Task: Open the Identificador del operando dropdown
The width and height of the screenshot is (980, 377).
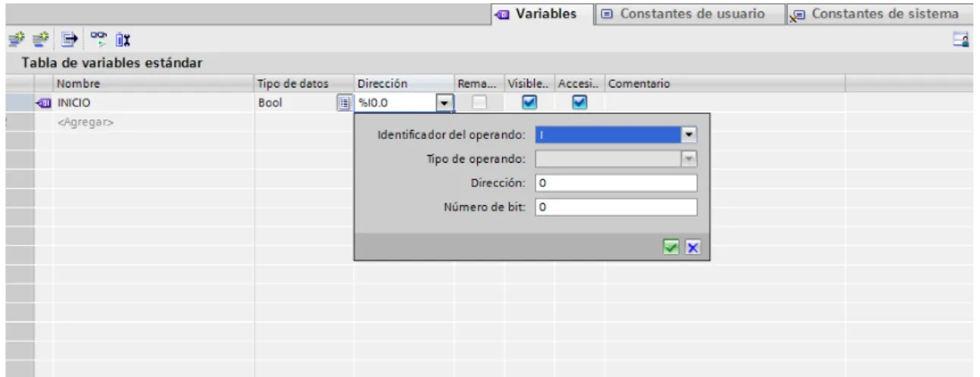Action: (689, 135)
